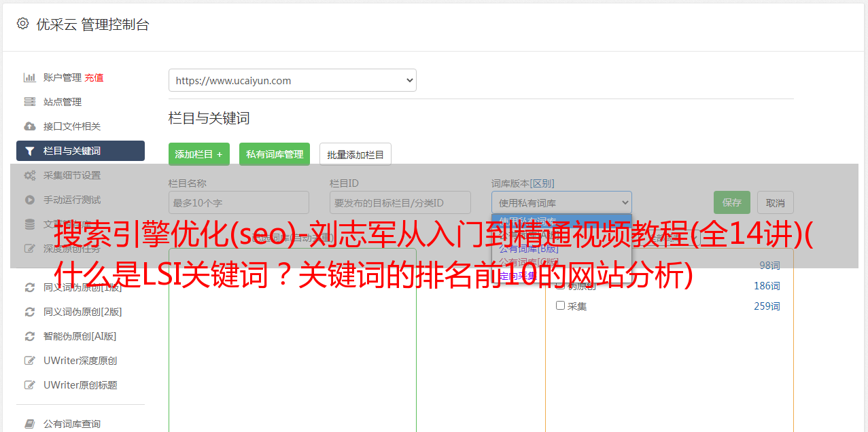Viewport: 868px width, 432px height.
Task: Click the green 添加栏目 + button
Action: (199, 154)
